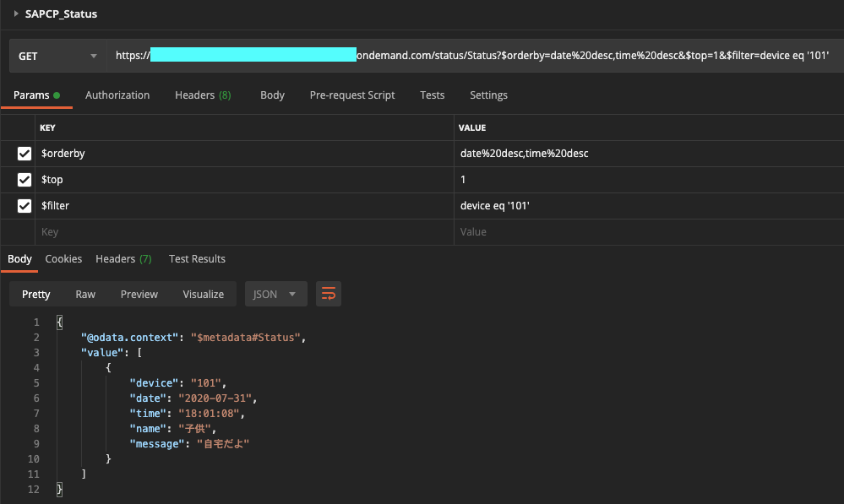The width and height of the screenshot is (844, 504).
Task: Toggle the word wrap icon in response toolbar
Action: click(x=329, y=294)
